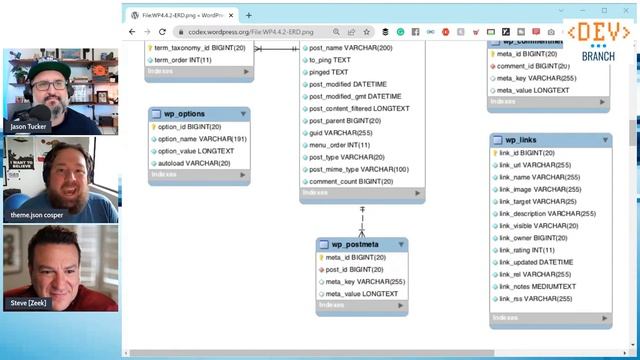The height and width of the screenshot is (360, 640).
Task: Click the browser forward arrow
Action: point(147,32)
